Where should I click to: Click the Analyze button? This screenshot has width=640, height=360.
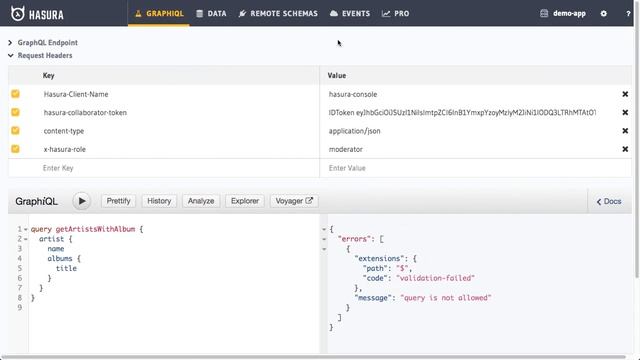coord(201,201)
